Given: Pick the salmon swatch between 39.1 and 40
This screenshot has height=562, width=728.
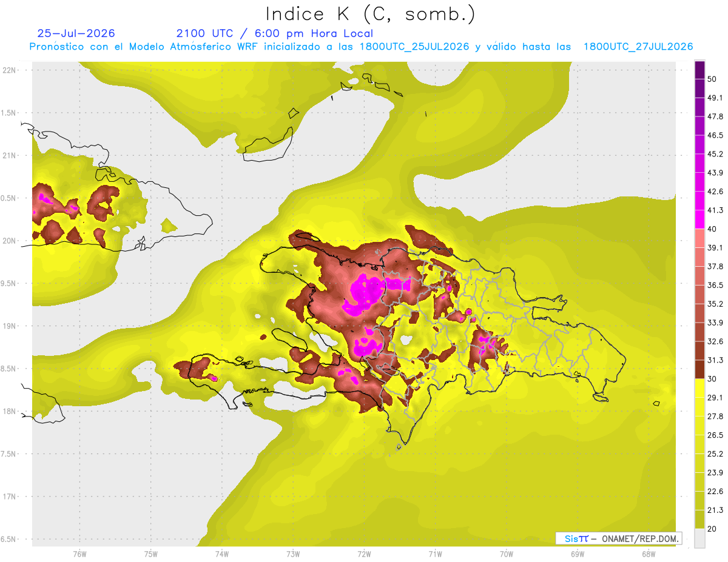Looking at the screenshot, I should 699,238.
